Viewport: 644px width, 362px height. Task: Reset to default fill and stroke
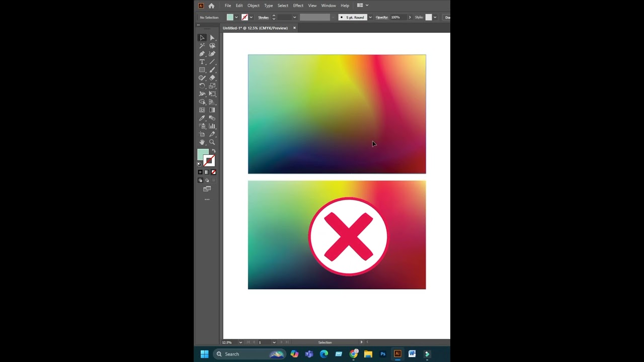[x=199, y=164]
